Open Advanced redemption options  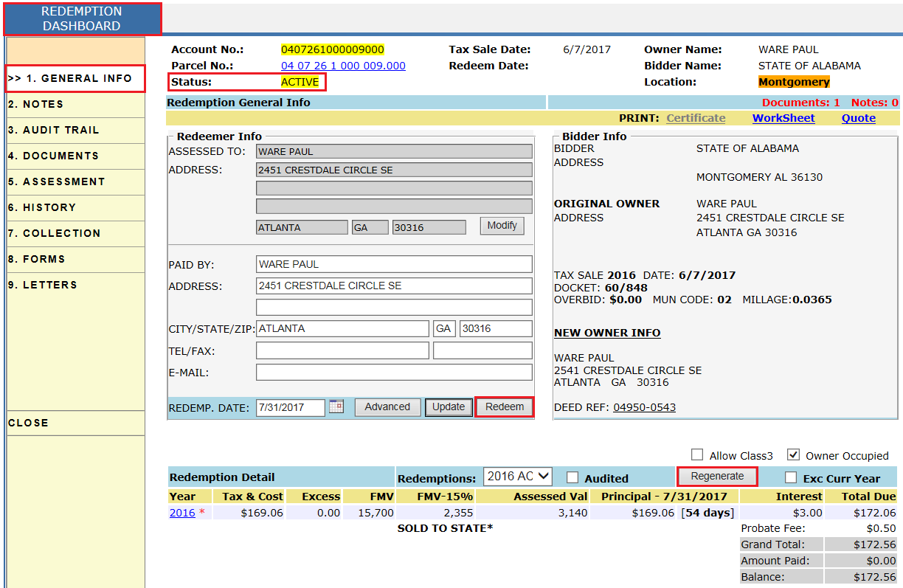387,407
